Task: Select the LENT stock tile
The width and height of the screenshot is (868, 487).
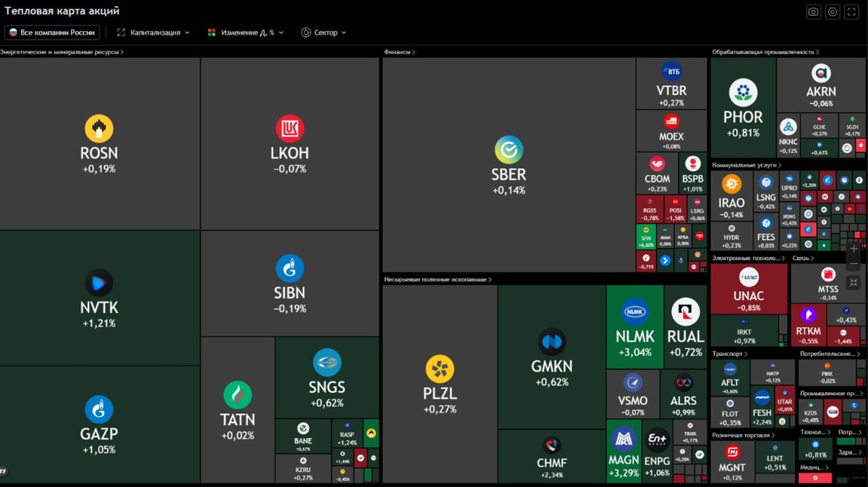Action: pos(775,462)
